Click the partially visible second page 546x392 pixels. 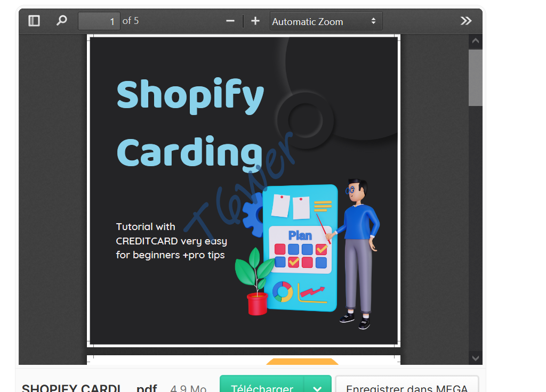pos(243,361)
